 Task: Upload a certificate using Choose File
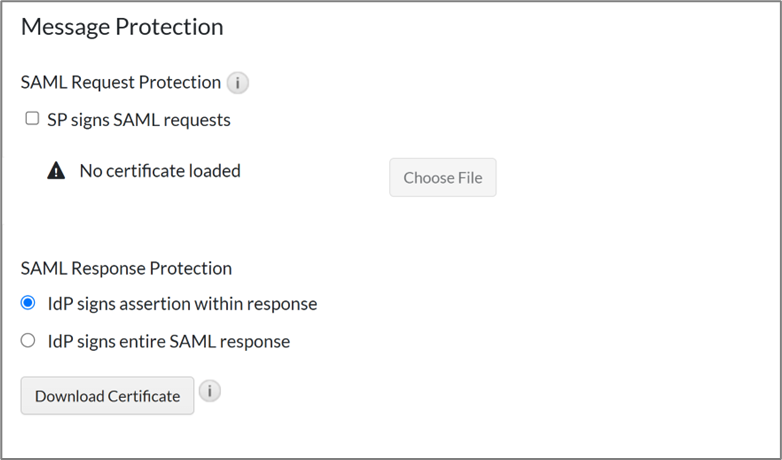coord(442,178)
